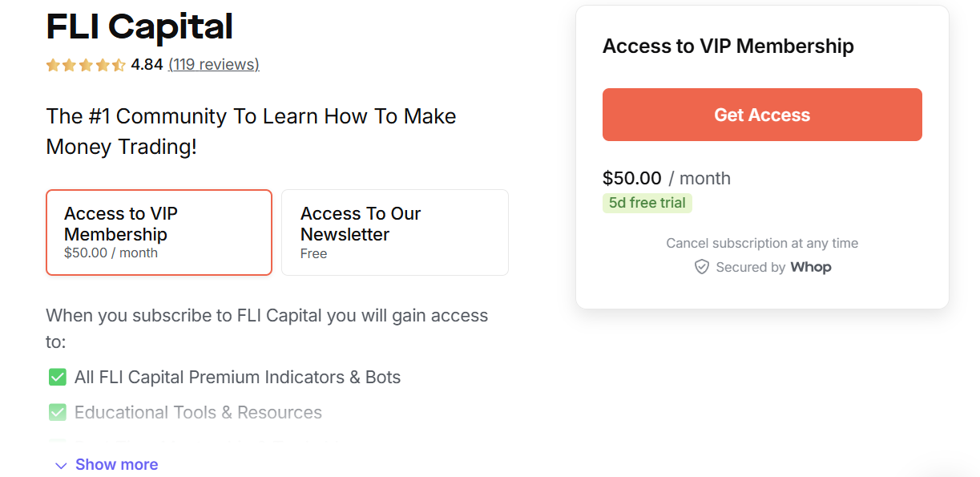The height and width of the screenshot is (477, 980).
Task: Click the faded checkmark next to Educational Tools
Action: click(x=57, y=412)
